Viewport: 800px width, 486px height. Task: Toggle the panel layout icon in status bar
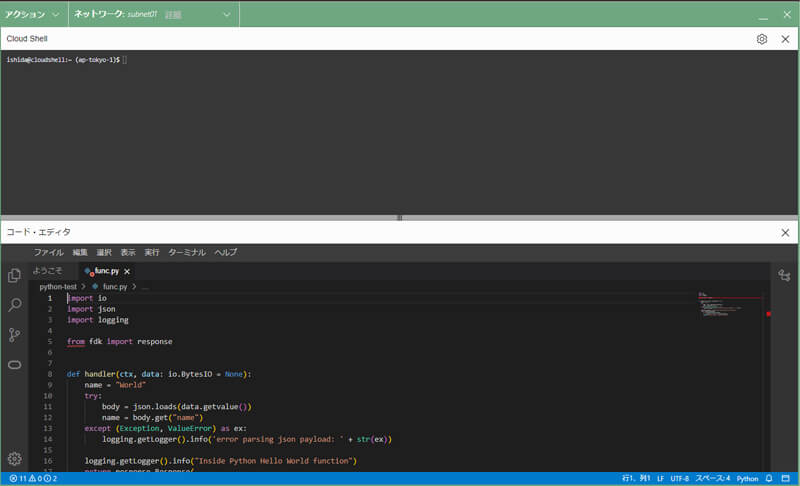(x=786, y=478)
